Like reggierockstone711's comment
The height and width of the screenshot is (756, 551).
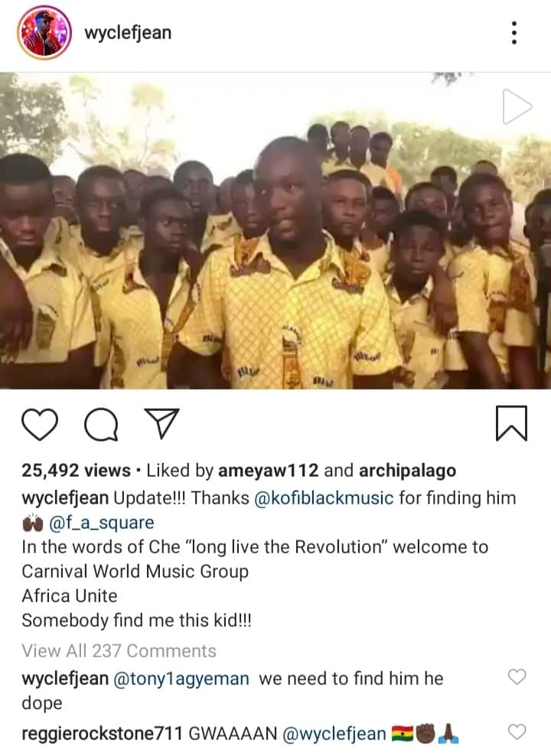517,732
